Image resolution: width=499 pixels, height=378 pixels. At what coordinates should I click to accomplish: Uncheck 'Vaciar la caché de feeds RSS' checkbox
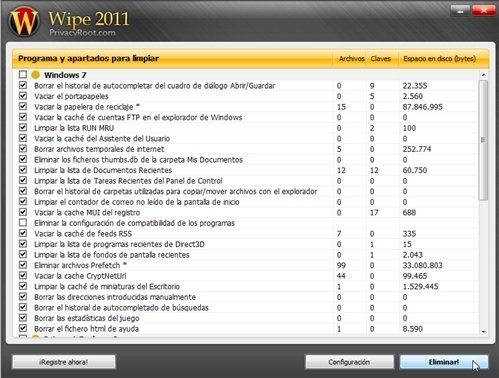[23, 233]
